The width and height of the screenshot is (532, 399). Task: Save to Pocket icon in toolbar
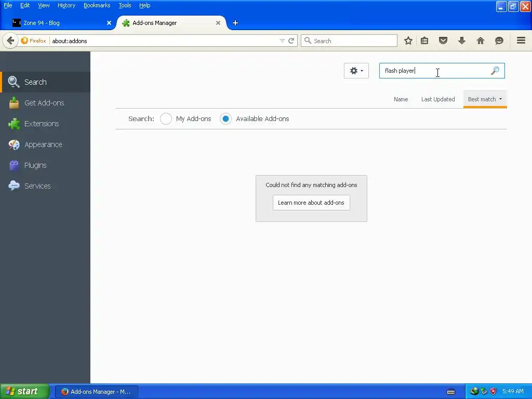(x=443, y=41)
